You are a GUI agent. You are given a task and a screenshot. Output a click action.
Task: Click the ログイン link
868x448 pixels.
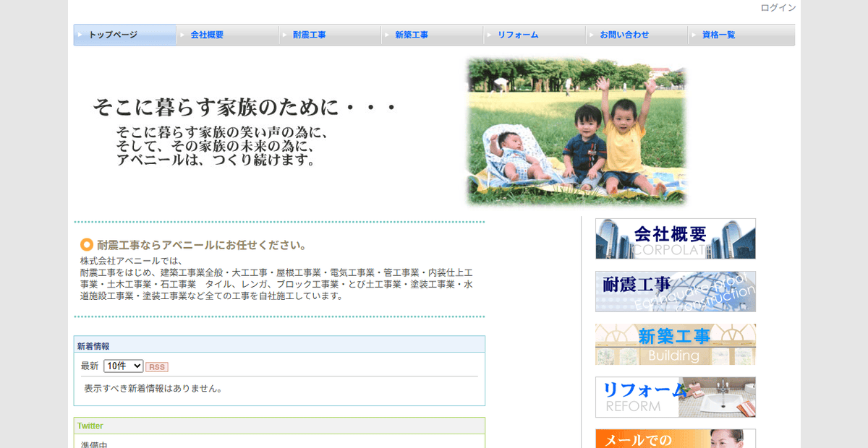(777, 8)
